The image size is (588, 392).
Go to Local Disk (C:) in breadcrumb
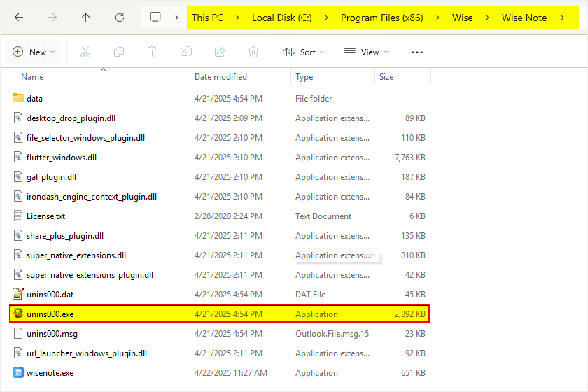click(x=282, y=17)
